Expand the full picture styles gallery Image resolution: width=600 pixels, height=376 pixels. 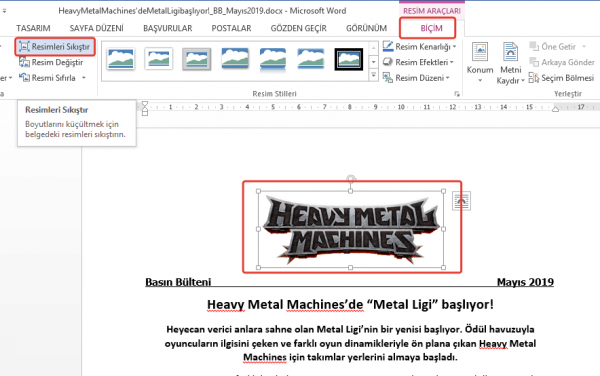pos(373,75)
